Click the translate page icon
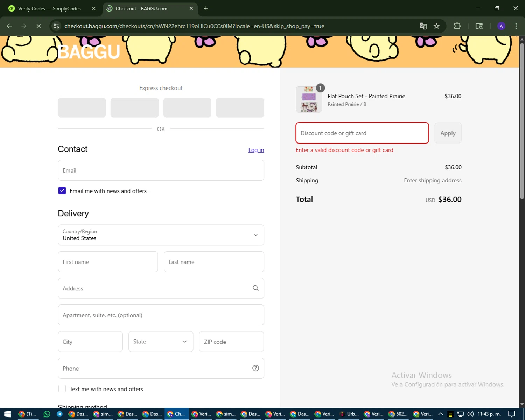Screen dimensions: 525x420 click(x=423, y=26)
